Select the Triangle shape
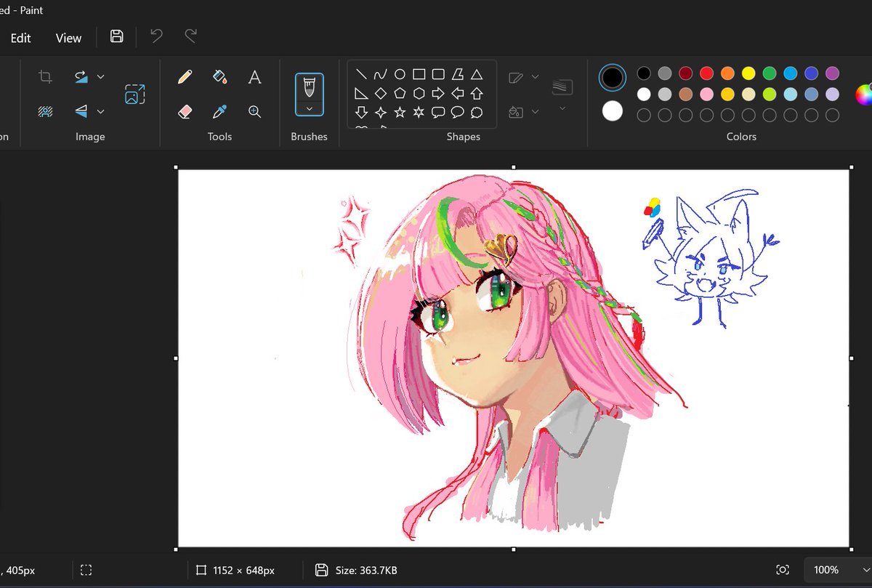 coord(477,74)
